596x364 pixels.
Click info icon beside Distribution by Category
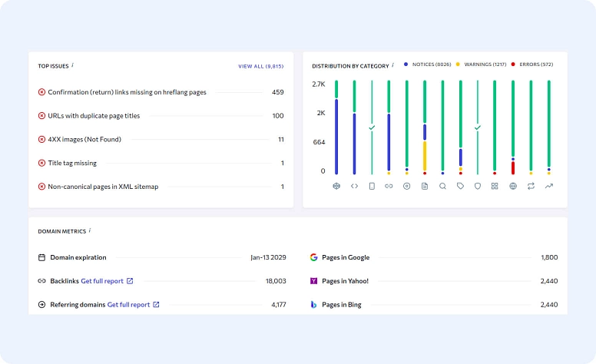point(392,65)
